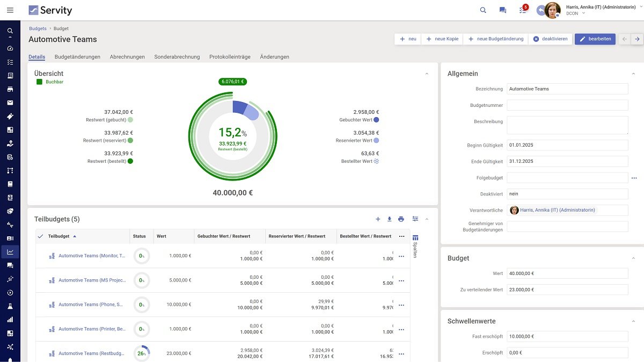Open task list with 5 notifications

pos(523,10)
